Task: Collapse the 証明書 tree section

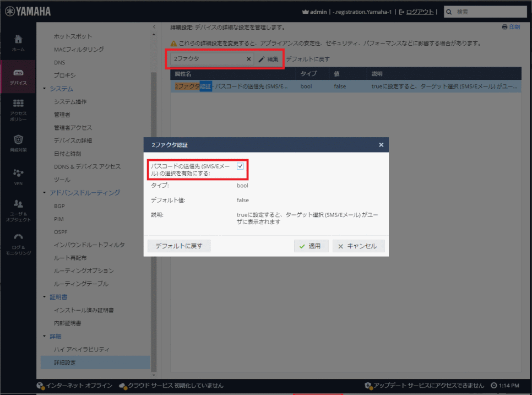Action: tap(44, 297)
